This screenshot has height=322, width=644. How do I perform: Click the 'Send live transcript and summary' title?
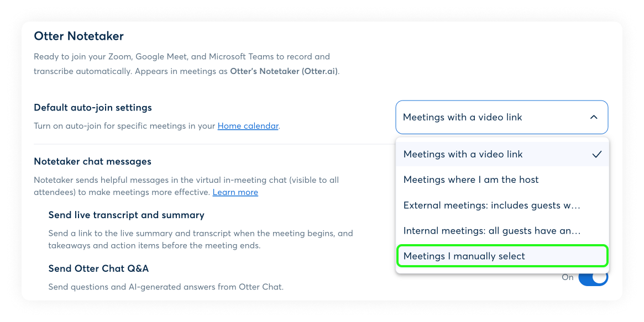(126, 215)
